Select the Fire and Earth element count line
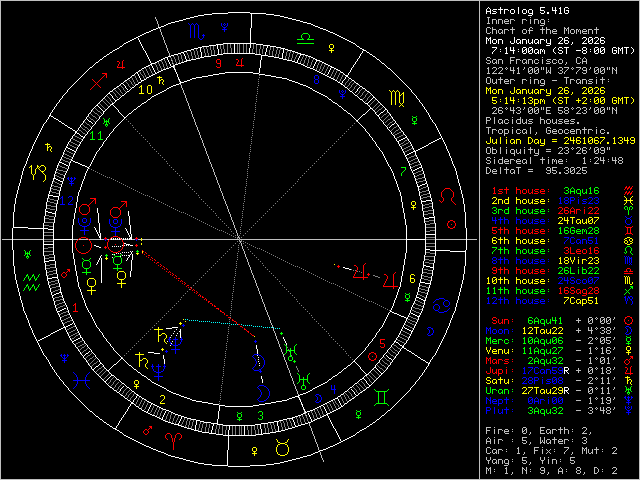The image size is (640, 480). (x=538, y=431)
